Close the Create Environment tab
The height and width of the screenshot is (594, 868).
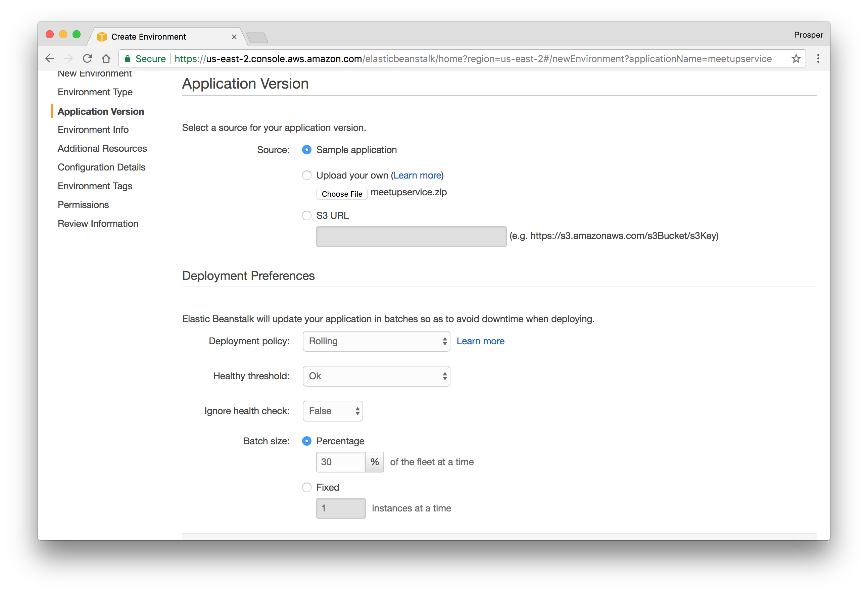(234, 37)
